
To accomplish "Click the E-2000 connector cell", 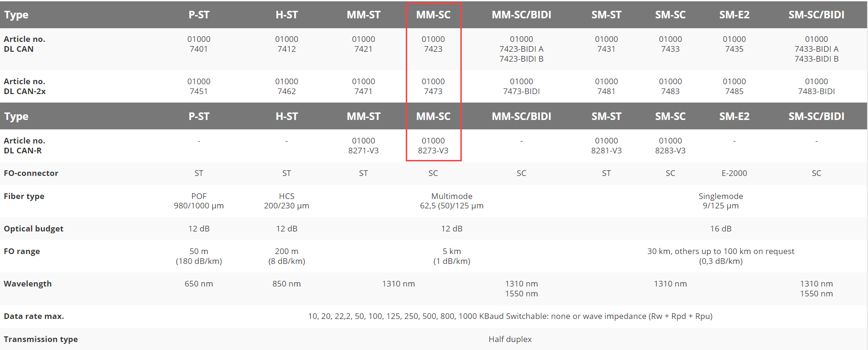I will (x=734, y=173).
